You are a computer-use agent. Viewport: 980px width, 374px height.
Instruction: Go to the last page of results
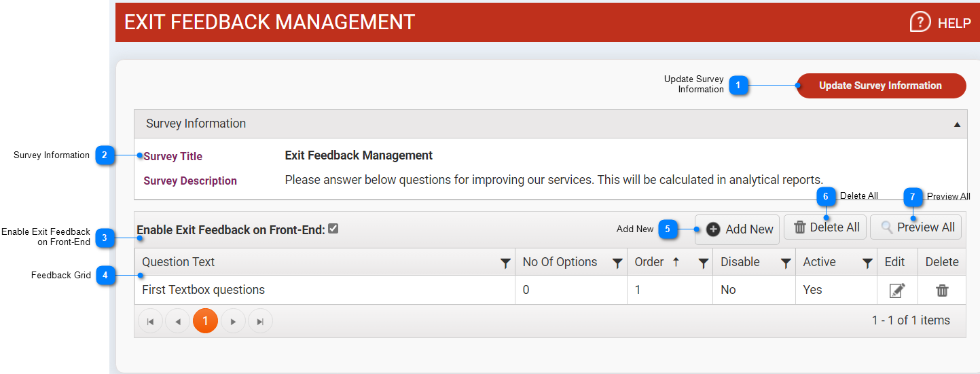click(x=260, y=321)
